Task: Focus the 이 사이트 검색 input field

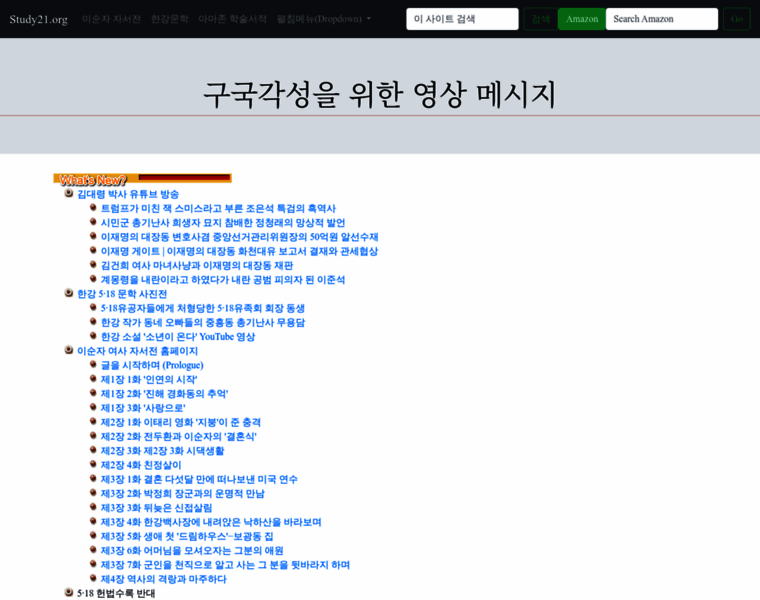Action: click(x=462, y=19)
